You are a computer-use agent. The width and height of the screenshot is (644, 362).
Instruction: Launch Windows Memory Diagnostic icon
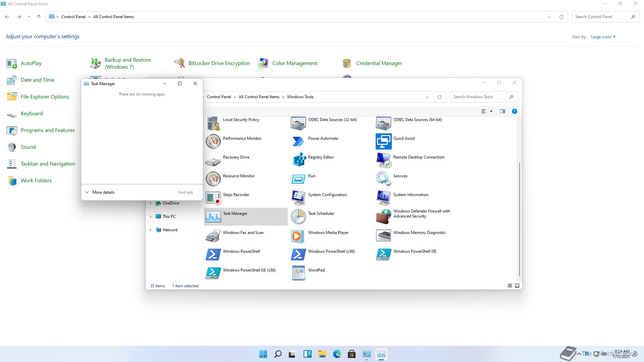tap(384, 236)
